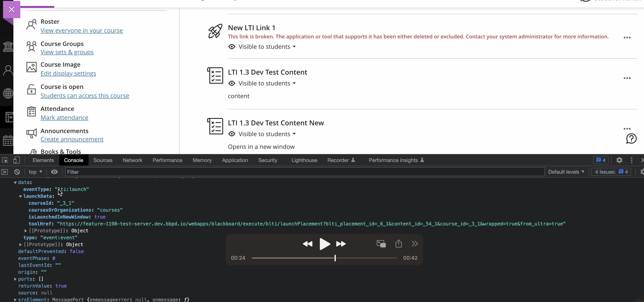The height and width of the screenshot is (302, 644).
Task: Click the rocket icon for New LTI Link 1
Action: tap(215, 31)
